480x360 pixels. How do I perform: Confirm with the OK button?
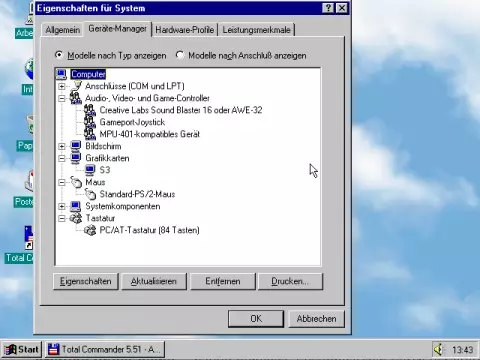coord(256,319)
